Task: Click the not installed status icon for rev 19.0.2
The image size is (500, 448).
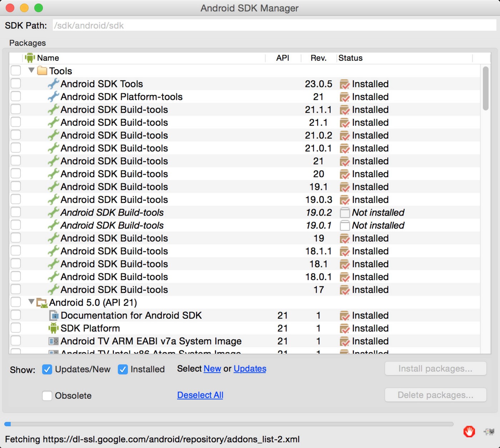Action: [345, 213]
